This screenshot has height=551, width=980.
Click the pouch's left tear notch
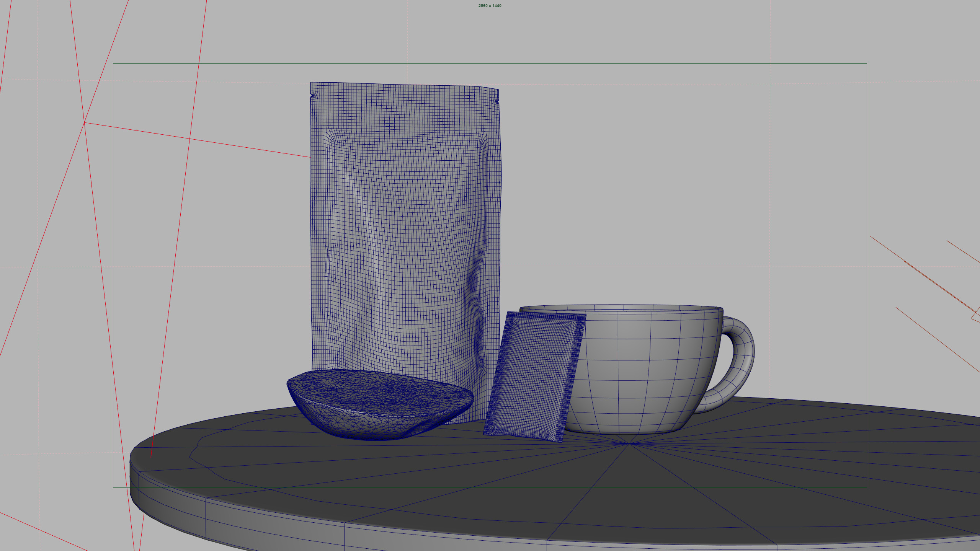click(x=313, y=95)
